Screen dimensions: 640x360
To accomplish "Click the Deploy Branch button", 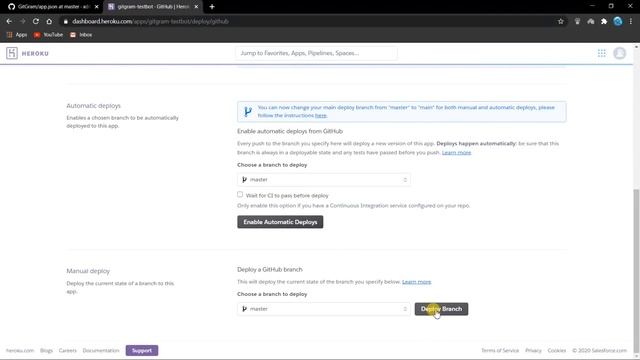I will [441, 309].
